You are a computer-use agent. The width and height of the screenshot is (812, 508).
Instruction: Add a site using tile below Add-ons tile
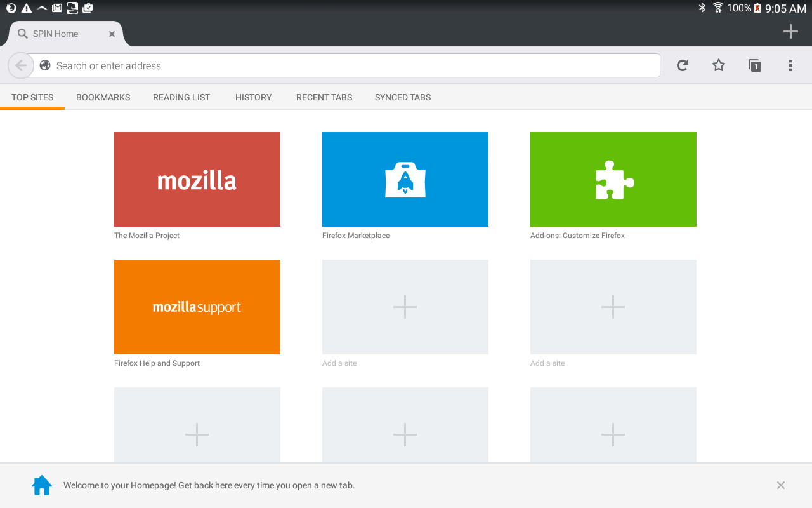click(613, 307)
